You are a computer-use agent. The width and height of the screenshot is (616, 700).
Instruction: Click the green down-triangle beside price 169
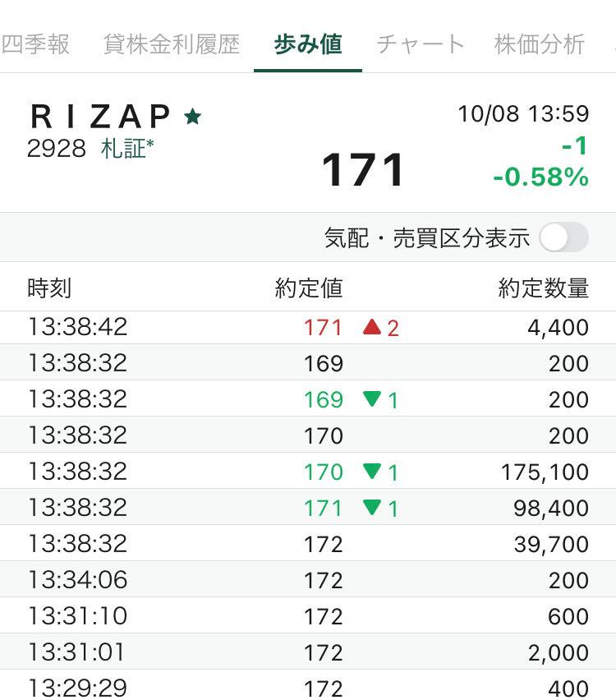372,398
